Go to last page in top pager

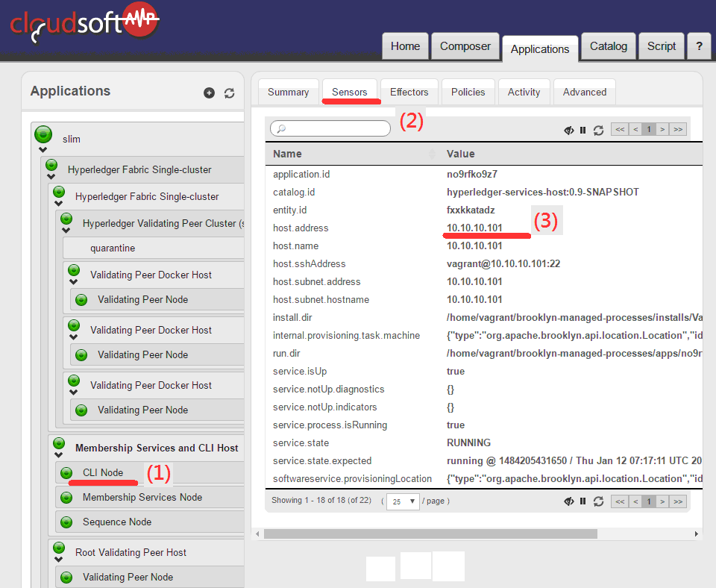pyautogui.click(x=678, y=129)
